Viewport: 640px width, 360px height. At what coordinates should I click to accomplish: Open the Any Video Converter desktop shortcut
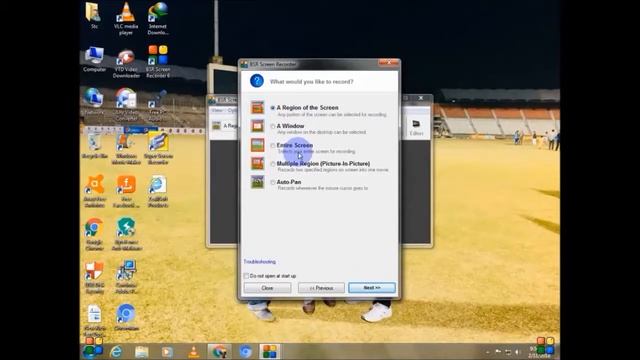tap(126, 104)
